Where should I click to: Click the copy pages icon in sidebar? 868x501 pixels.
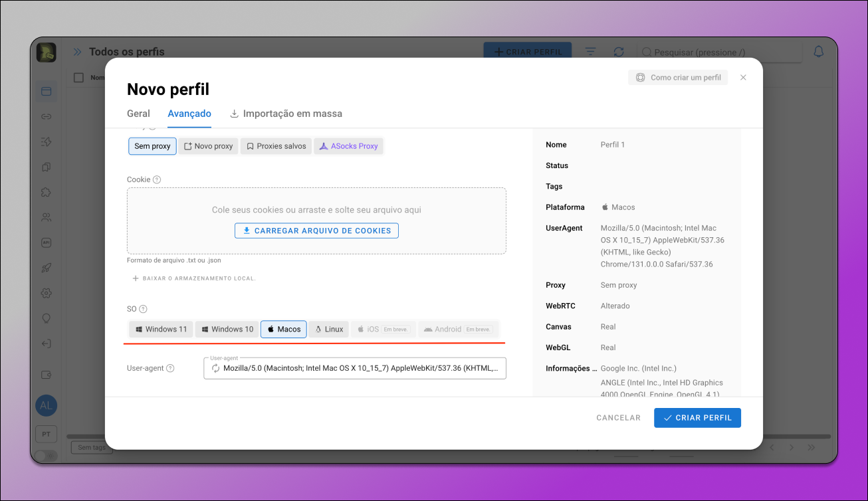tap(47, 167)
